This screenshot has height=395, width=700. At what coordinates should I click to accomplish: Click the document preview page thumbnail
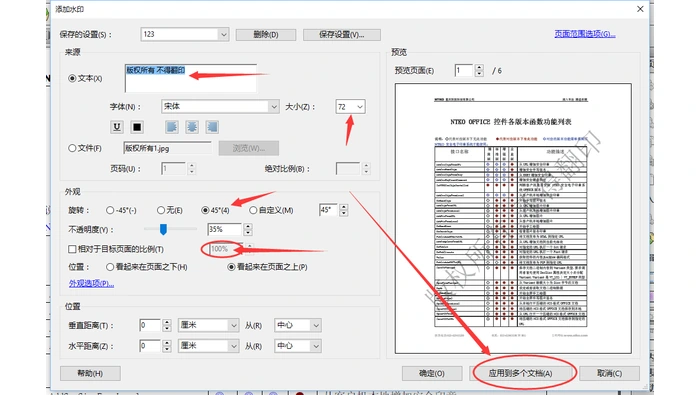[513, 218]
